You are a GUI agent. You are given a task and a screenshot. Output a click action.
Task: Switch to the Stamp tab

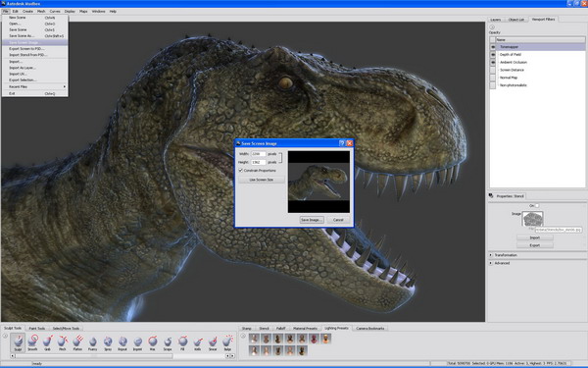click(x=246, y=328)
